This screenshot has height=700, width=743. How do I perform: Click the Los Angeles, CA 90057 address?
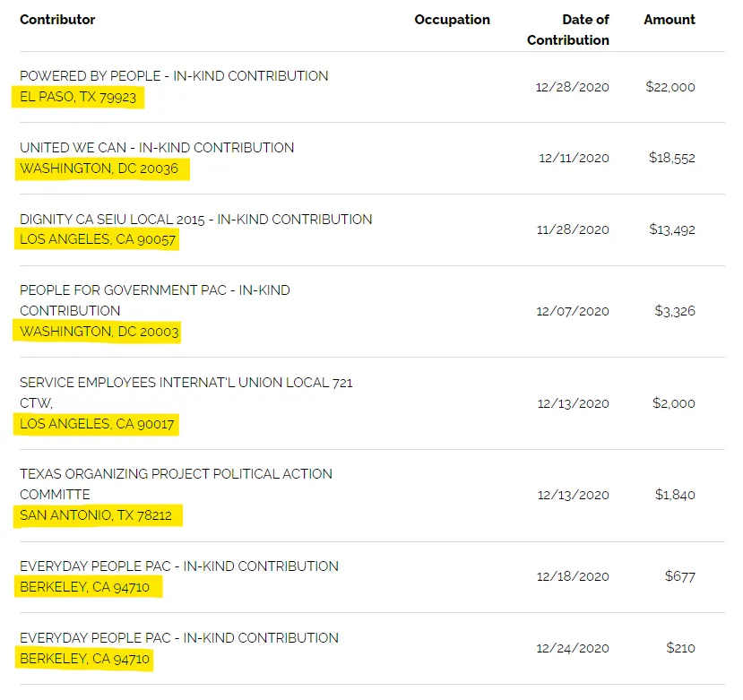(x=99, y=240)
